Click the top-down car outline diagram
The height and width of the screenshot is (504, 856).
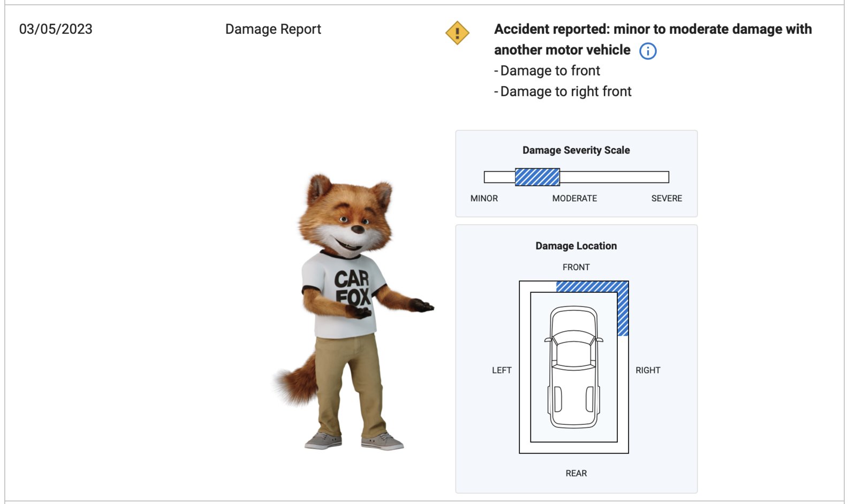pos(574,367)
